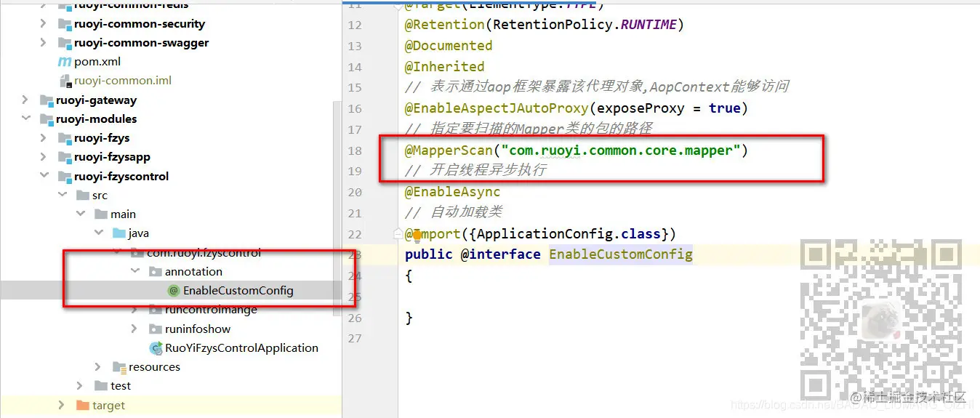Viewport: 980px width, 418px height.
Task: Click the @interface keyword
Action: [x=501, y=254]
